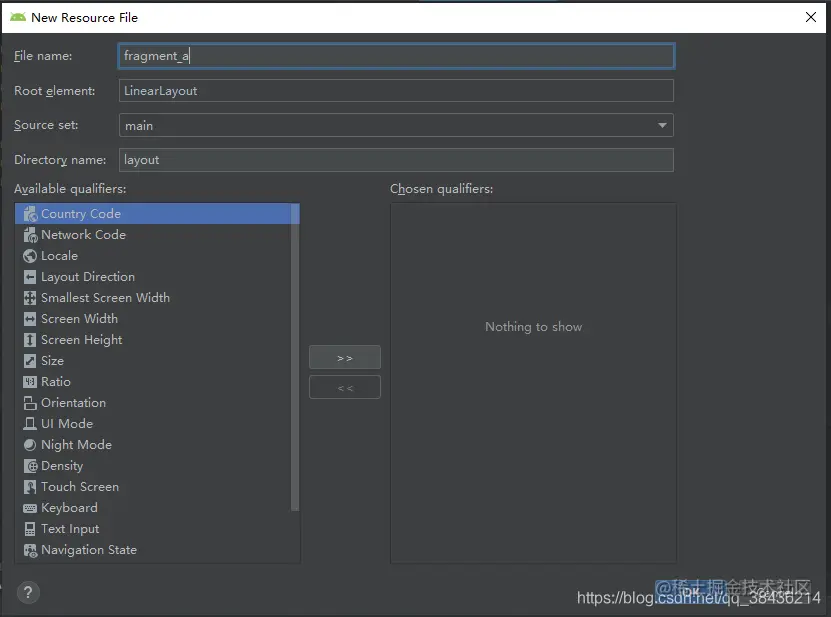Click the Orientation qualifier icon
This screenshot has width=831, height=617.
point(30,403)
